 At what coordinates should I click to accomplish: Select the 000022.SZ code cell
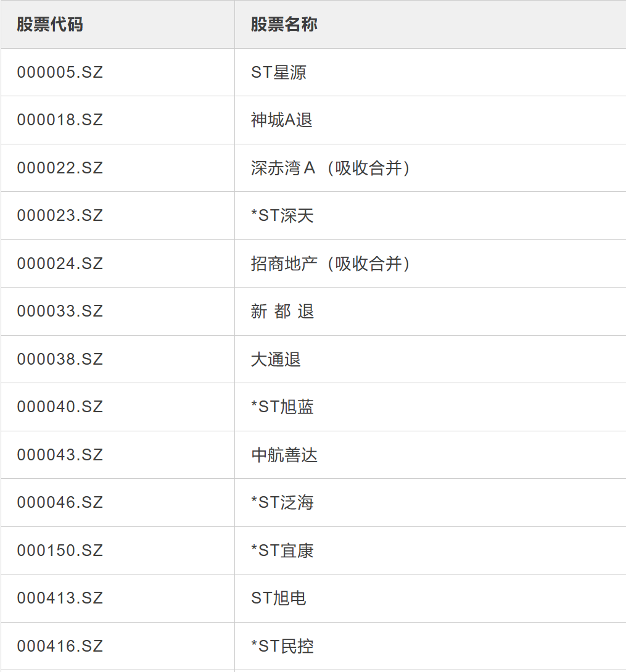coord(60,168)
